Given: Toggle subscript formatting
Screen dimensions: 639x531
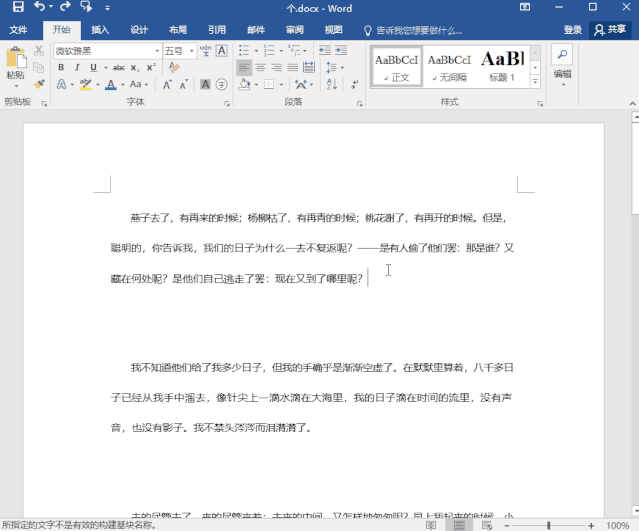Looking at the screenshot, I should point(135,68).
